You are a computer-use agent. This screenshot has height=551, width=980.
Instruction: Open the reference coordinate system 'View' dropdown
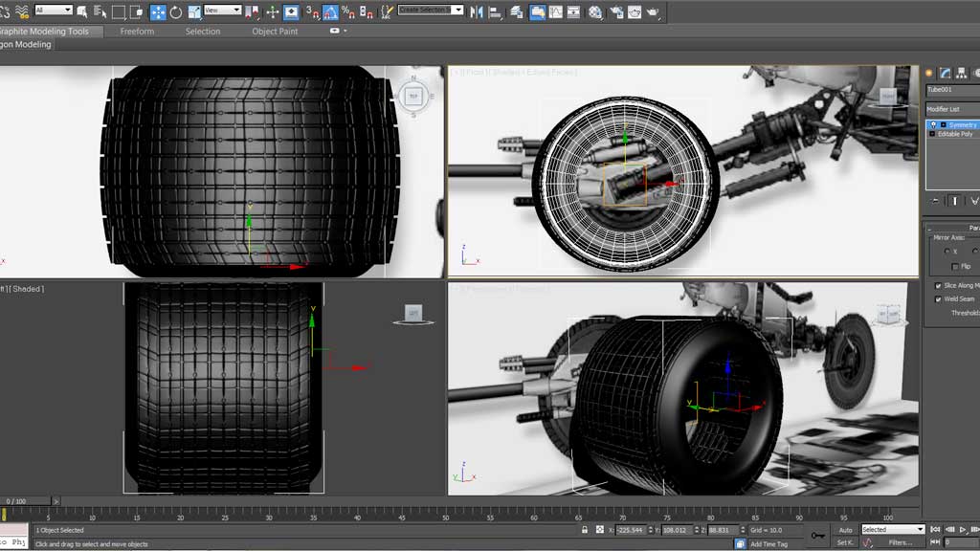[222, 10]
